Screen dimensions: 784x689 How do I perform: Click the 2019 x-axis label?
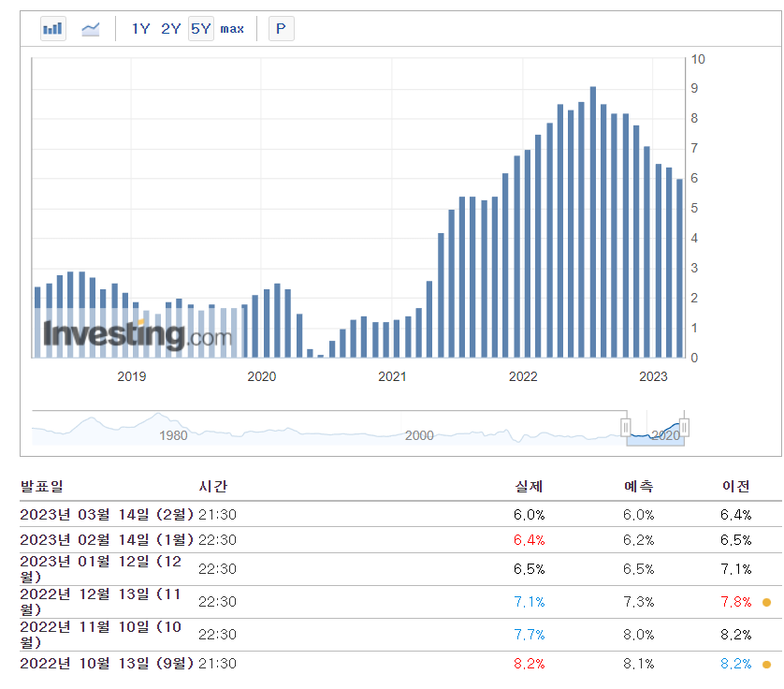132,376
